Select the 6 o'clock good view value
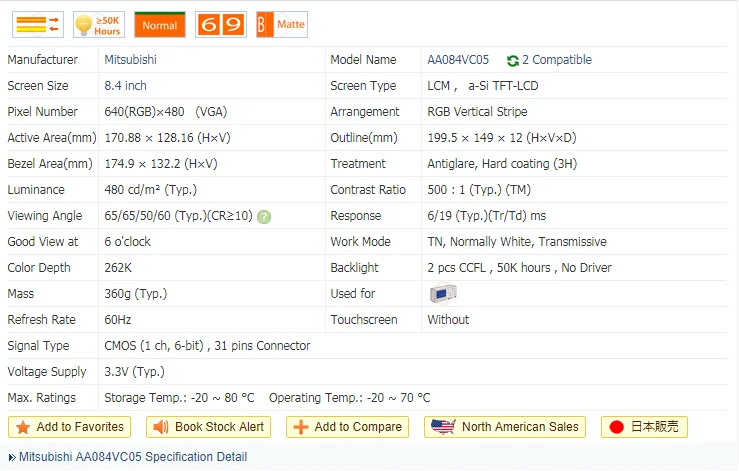The image size is (739, 471). [x=127, y=241]
